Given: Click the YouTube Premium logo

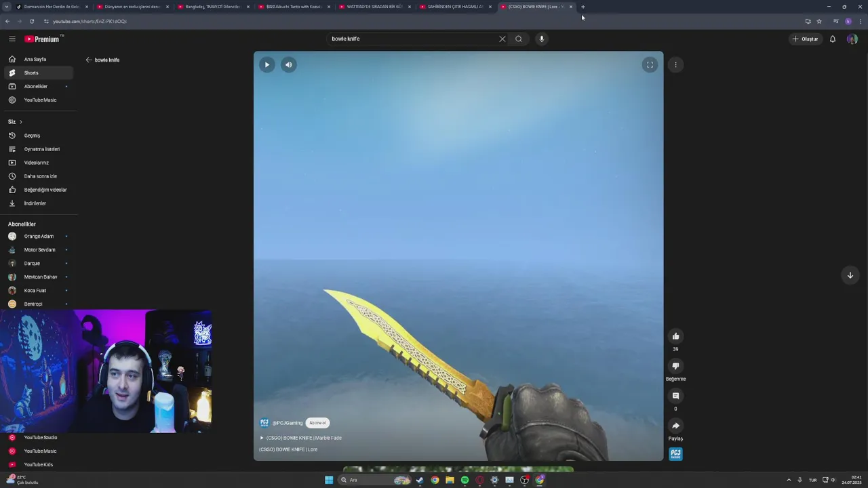Looking at the screenshot, I should click(43, 39).
